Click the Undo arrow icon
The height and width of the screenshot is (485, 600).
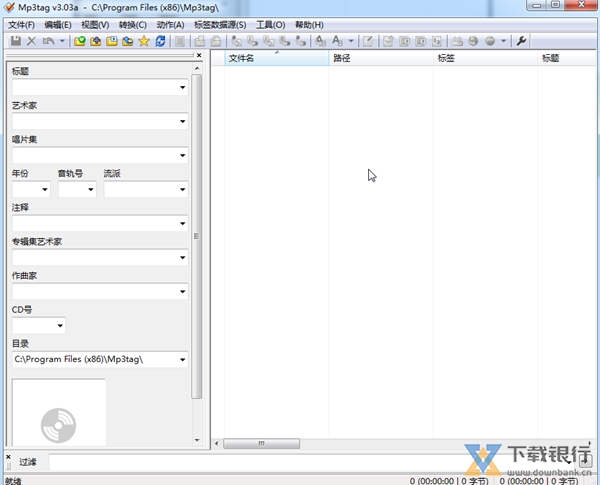coord(48,41)
